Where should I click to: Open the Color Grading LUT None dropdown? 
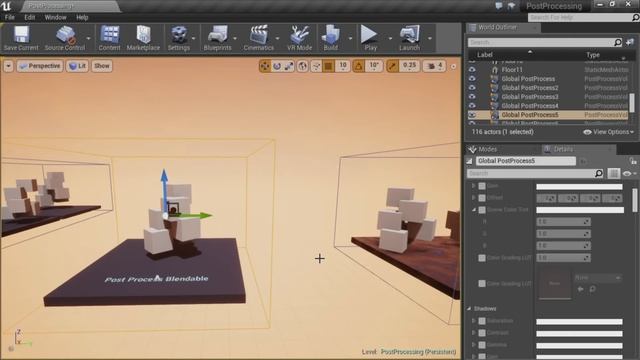click(598, 278)
